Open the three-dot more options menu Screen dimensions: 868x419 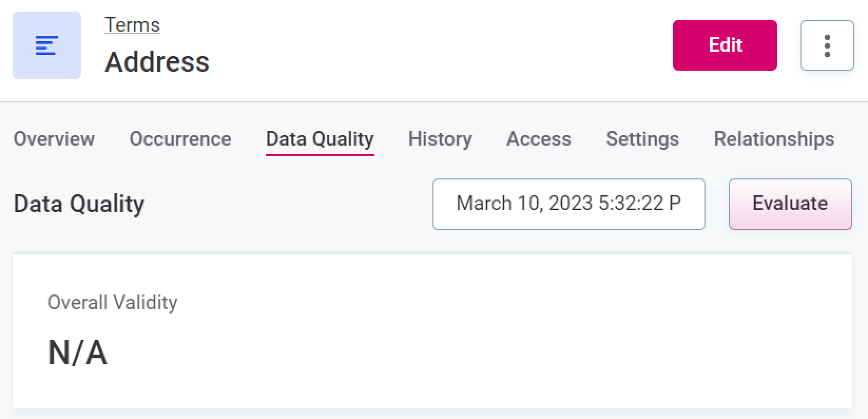pyautogui.click(x=827, y=45)
